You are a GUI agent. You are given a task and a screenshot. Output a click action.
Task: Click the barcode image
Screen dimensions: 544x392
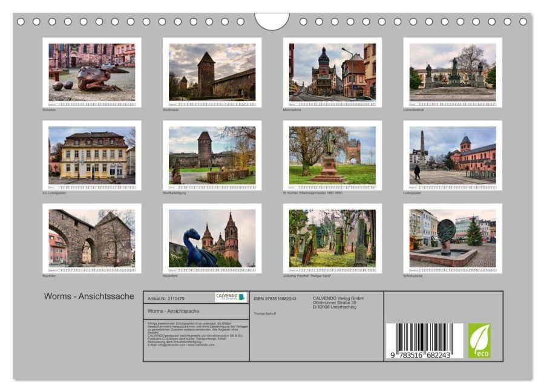coord(424,341)
